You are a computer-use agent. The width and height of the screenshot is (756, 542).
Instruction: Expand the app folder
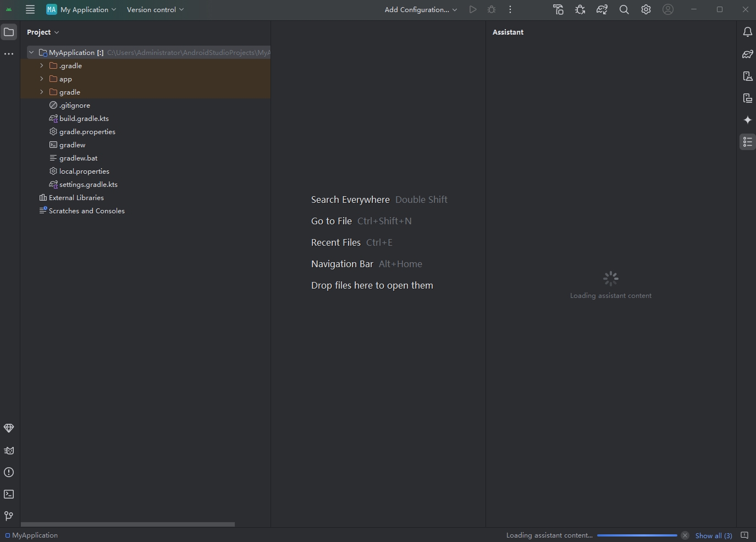(x=41, y=79)
